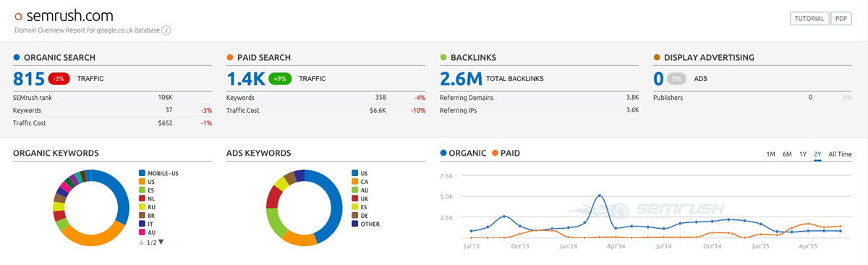868x265 pixels.
Task: Click RU swatch in organic keywords legend
Action: click(142, 207)
